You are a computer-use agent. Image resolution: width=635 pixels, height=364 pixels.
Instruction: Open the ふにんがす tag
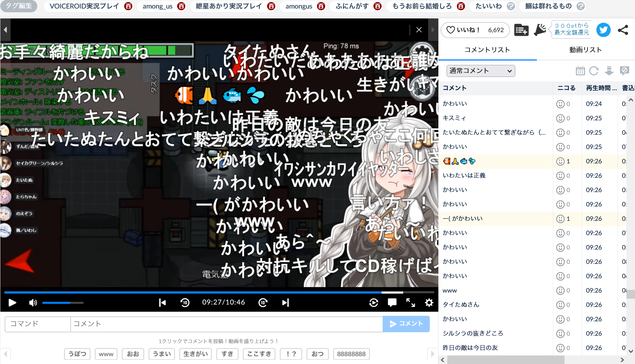352,6
